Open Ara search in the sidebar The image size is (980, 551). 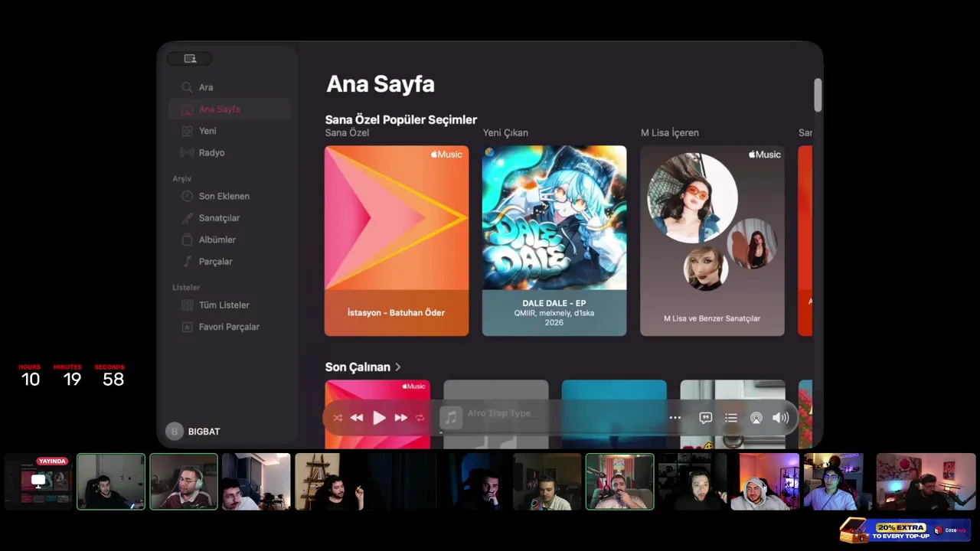230,87
